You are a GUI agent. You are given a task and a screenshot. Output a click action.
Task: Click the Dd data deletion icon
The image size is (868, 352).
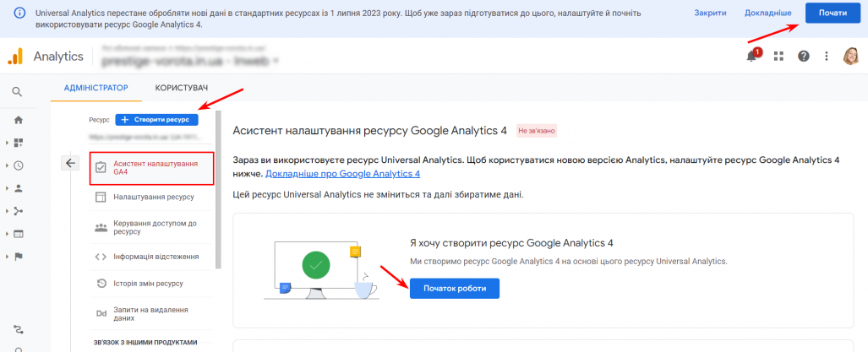[101, 314]
